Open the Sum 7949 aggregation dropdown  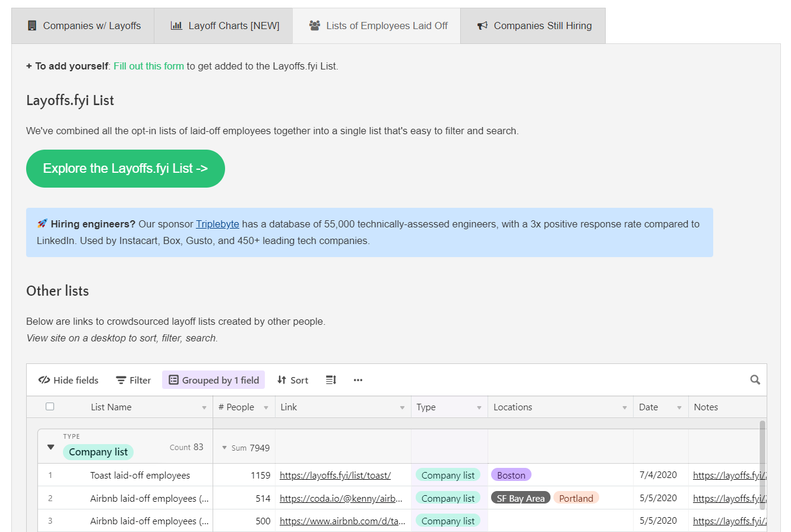[x=224, y=447]
